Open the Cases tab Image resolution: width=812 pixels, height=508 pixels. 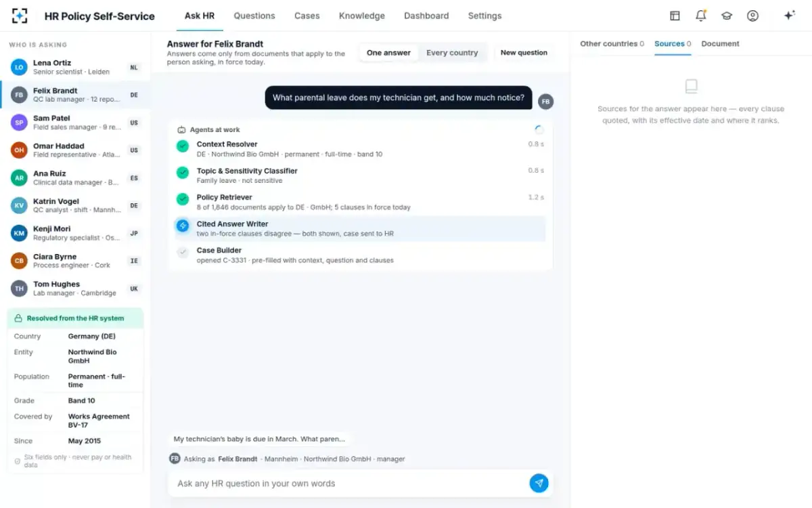click(307, 16)
